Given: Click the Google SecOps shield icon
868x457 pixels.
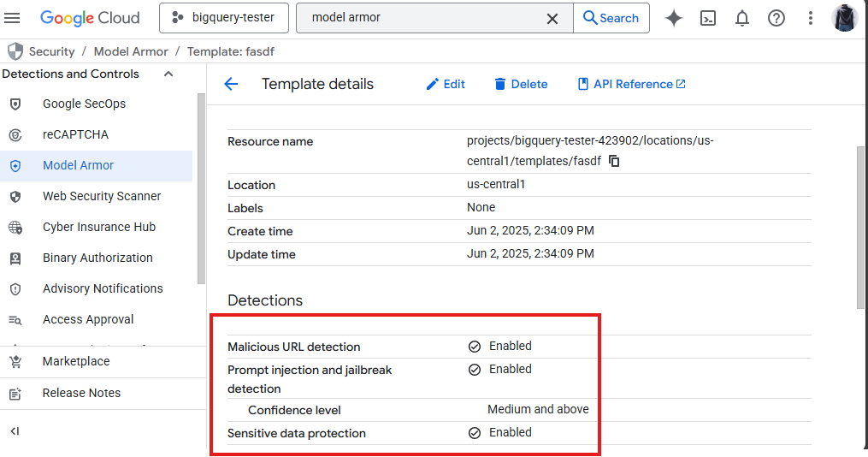Looking at the screenshot, I should [x=15, y=104].
